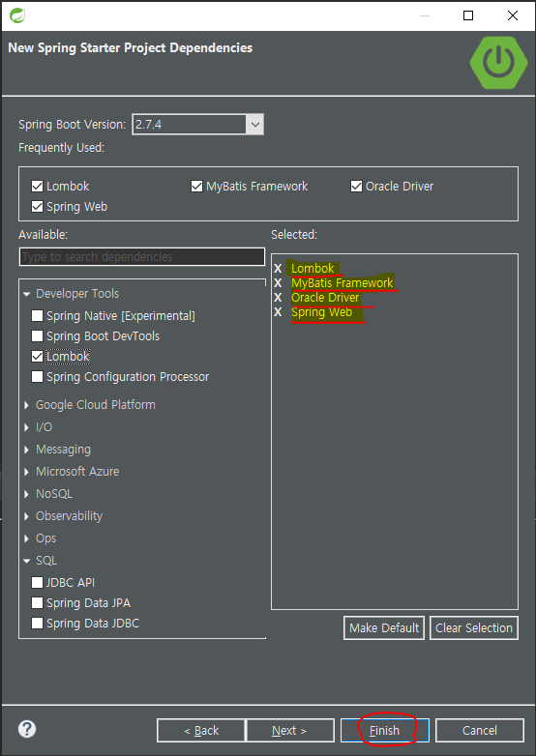Check Spring Configuration Processor
Screen dimensions: 536x756
[x=37, y=377]
